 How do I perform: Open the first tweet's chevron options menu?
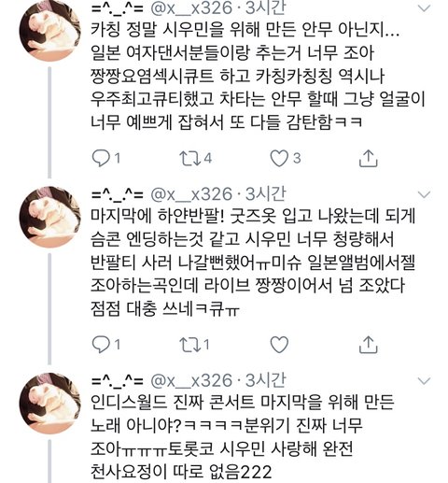pos(424,8)
